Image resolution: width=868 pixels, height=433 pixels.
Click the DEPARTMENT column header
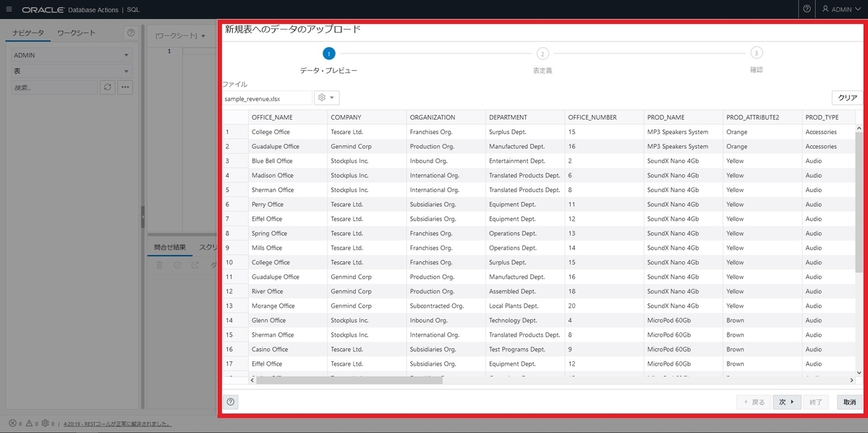[x=525, y=117]
